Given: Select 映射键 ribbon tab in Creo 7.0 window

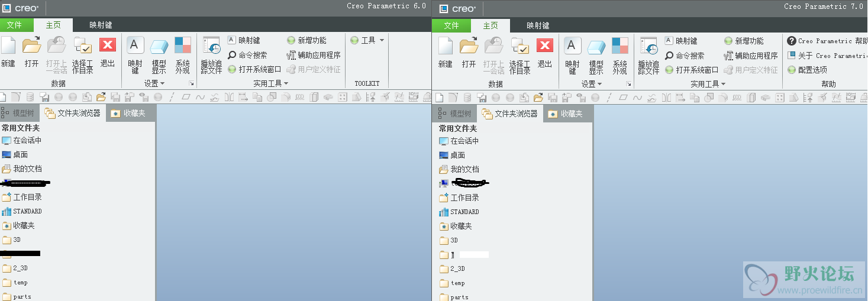Looking at the screenshot, I should coord(538,26).
